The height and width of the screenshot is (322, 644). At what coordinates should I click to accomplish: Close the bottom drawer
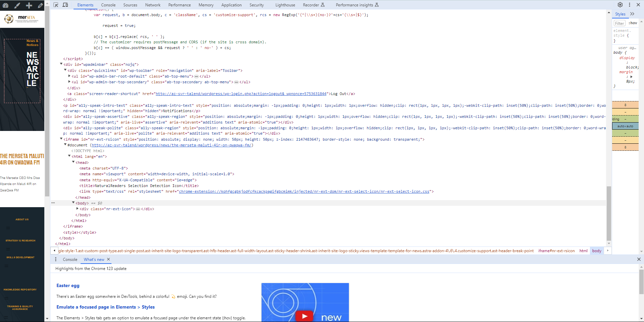click(x=639, y=259)
